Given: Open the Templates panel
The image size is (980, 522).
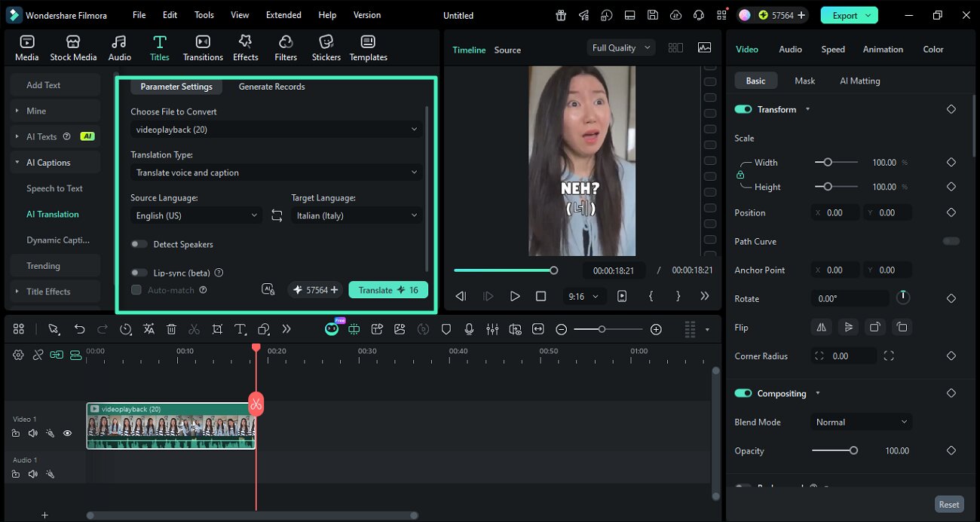Looking at the screenshot, I should (368, 48).
